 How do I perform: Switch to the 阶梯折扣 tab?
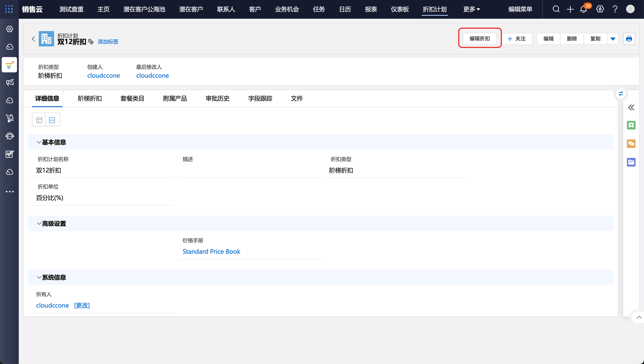click(x=90, y=98)
